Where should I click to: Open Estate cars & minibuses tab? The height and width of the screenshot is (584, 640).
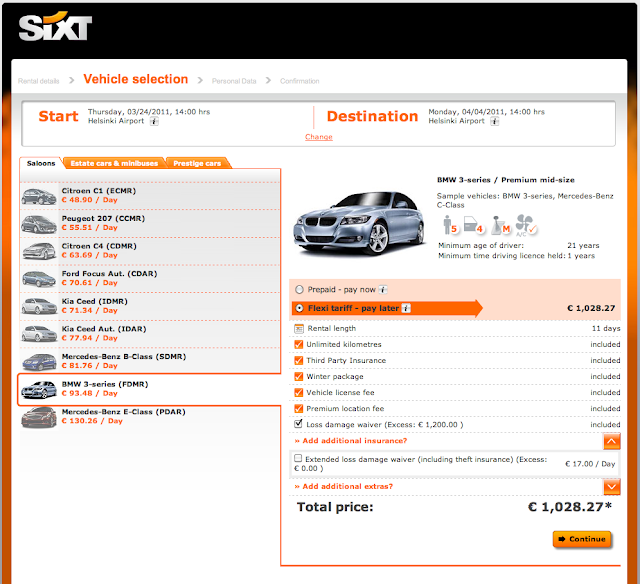[x=114, y=163]
